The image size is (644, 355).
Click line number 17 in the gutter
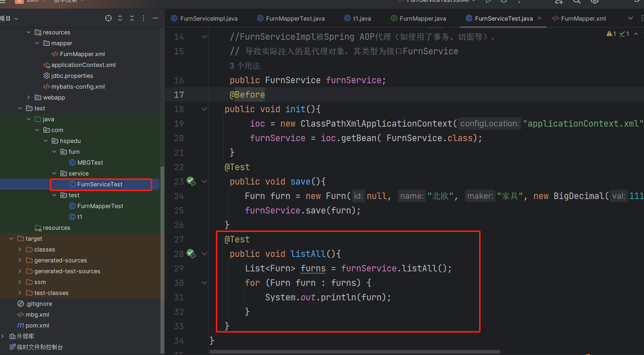(179, 95)
